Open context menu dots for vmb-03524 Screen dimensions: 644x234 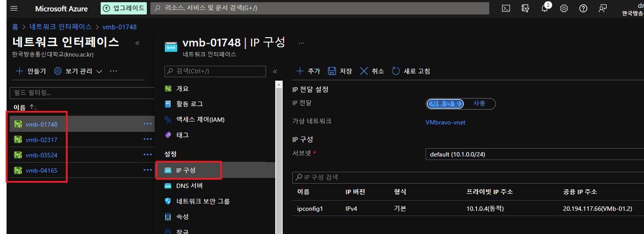pyautogui.click(x=147, y=155)
